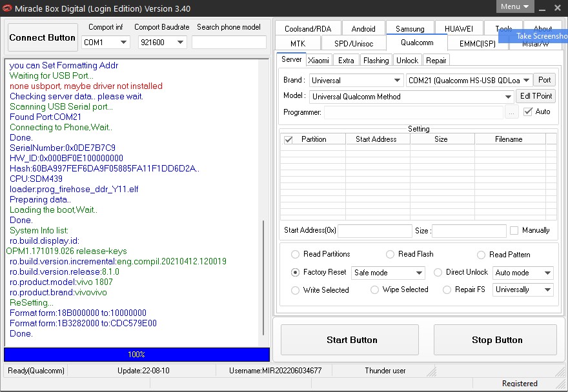The image size is (568, 392).
Task: Switch to the SPD/Unisoc tab
Action: (354, 43)
